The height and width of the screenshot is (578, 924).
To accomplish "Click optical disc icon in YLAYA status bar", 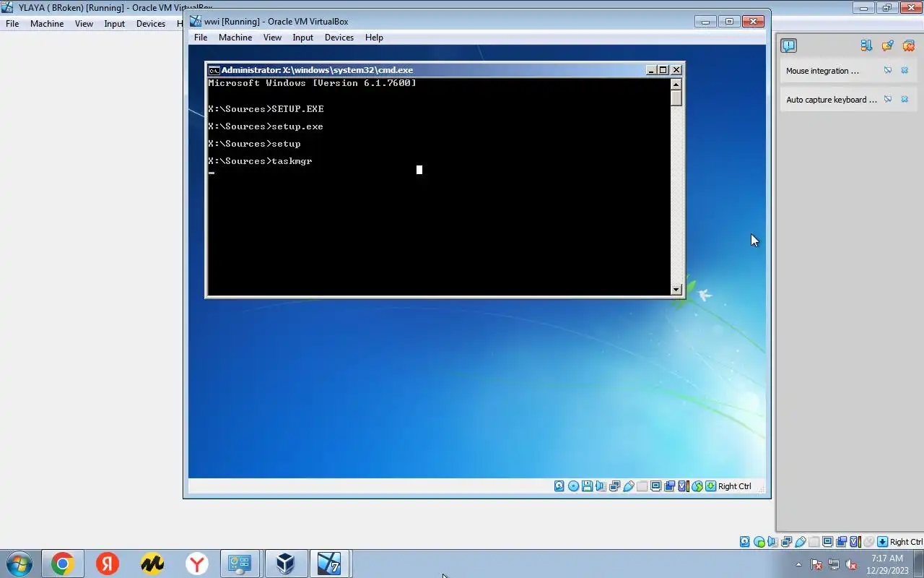I will pos(759,542).
